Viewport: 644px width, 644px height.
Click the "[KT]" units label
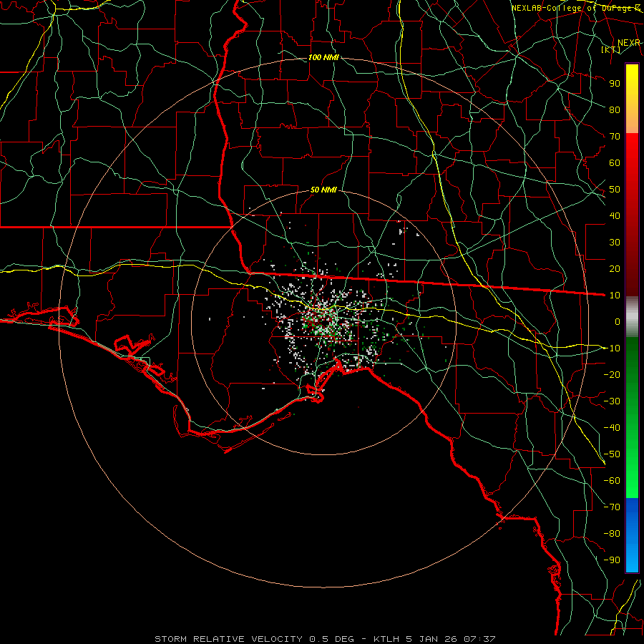tap(611, 49)
